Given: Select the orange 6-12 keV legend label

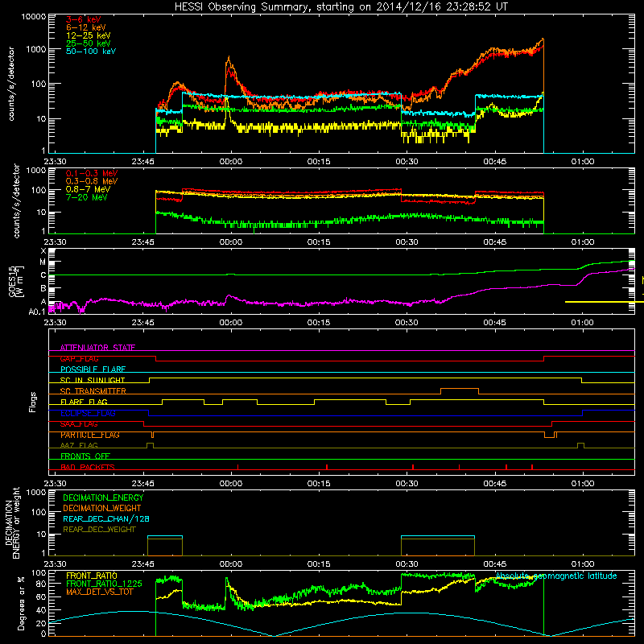Looking at the screenshot, I should (x=86, y=27).
